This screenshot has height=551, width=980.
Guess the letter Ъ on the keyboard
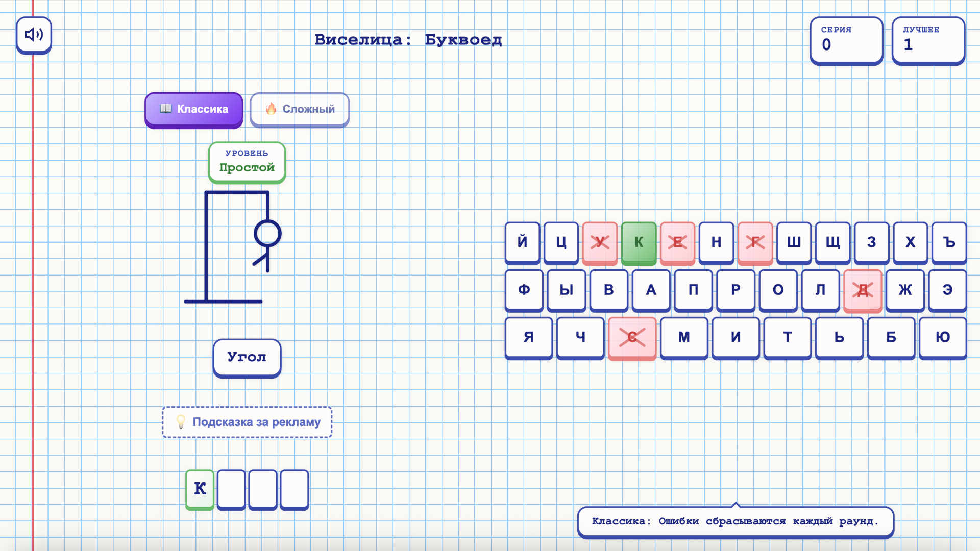pos(949,242)
